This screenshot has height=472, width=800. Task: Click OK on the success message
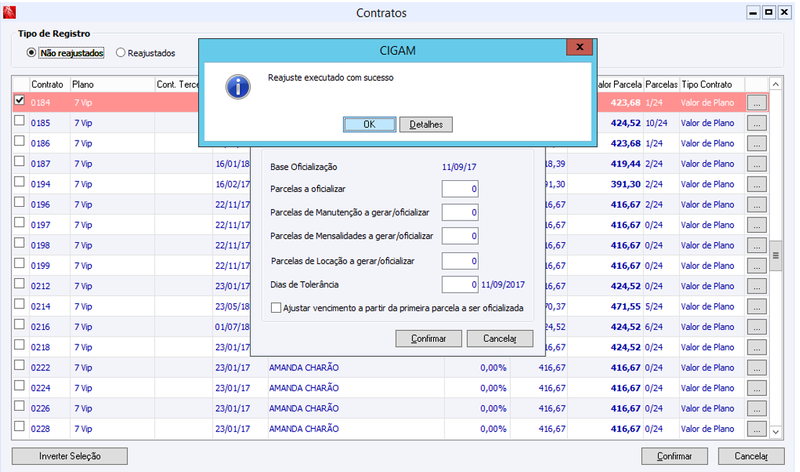click(x=369, y=125)
